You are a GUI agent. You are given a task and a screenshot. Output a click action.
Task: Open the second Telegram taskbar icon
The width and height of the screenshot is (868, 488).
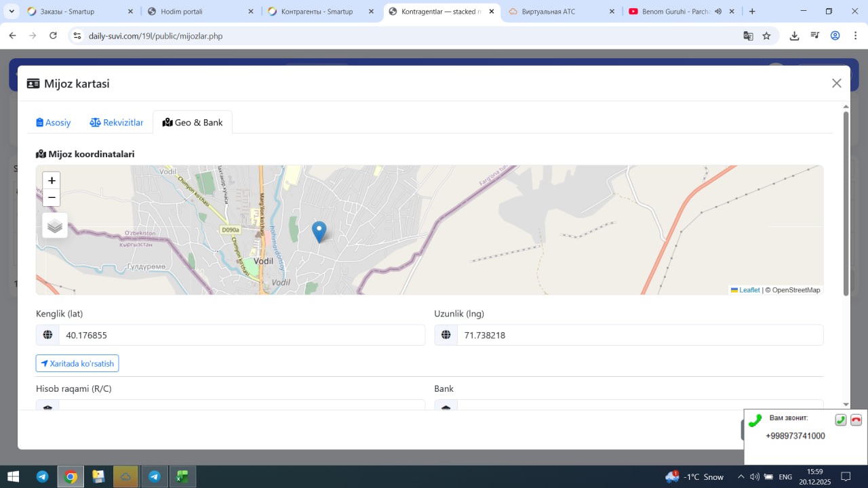point(154,476)
